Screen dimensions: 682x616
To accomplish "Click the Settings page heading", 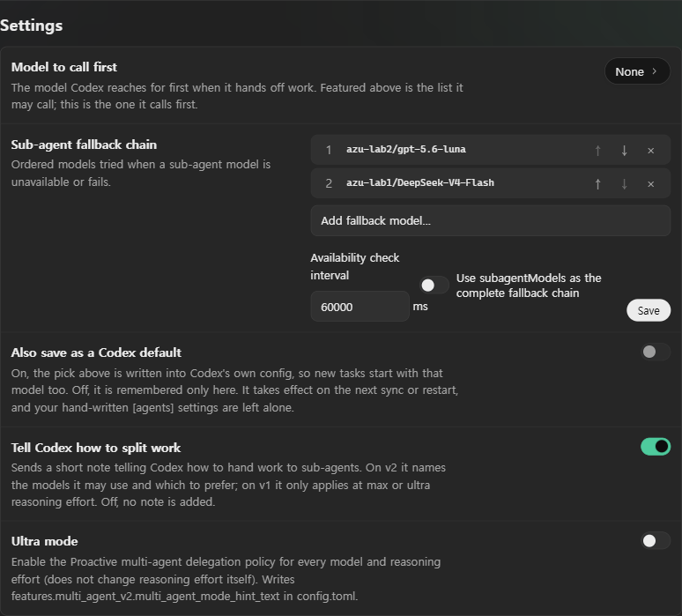I will 32,26.
